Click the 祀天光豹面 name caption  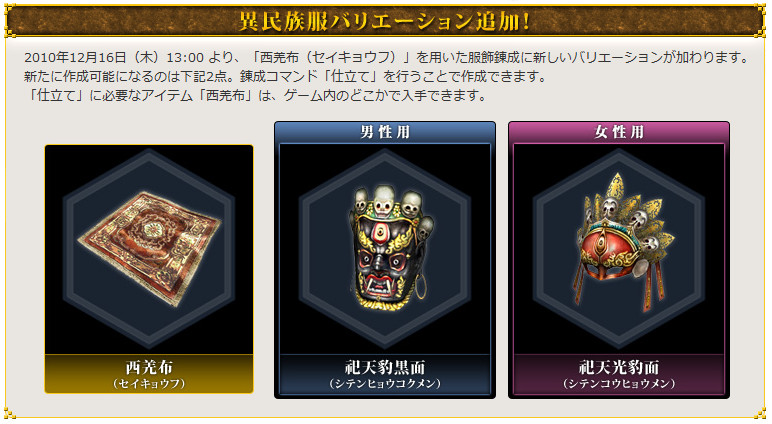point(619,367)
